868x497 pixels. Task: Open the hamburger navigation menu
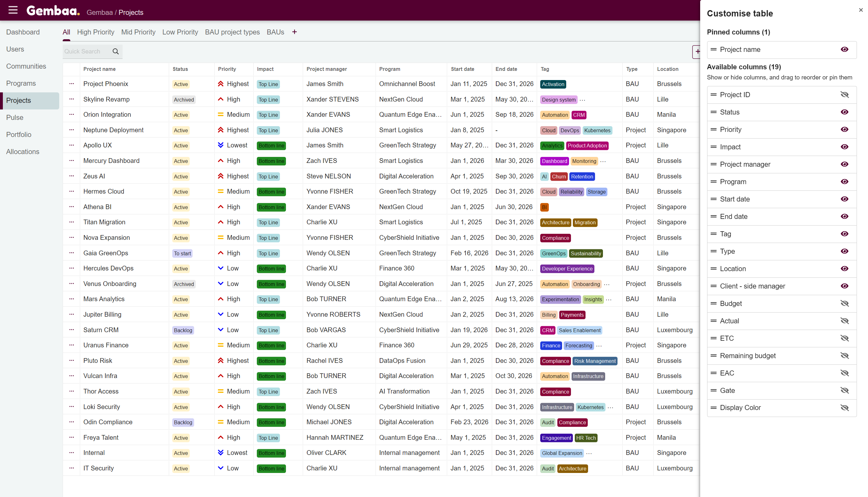[x=13, y=10]
